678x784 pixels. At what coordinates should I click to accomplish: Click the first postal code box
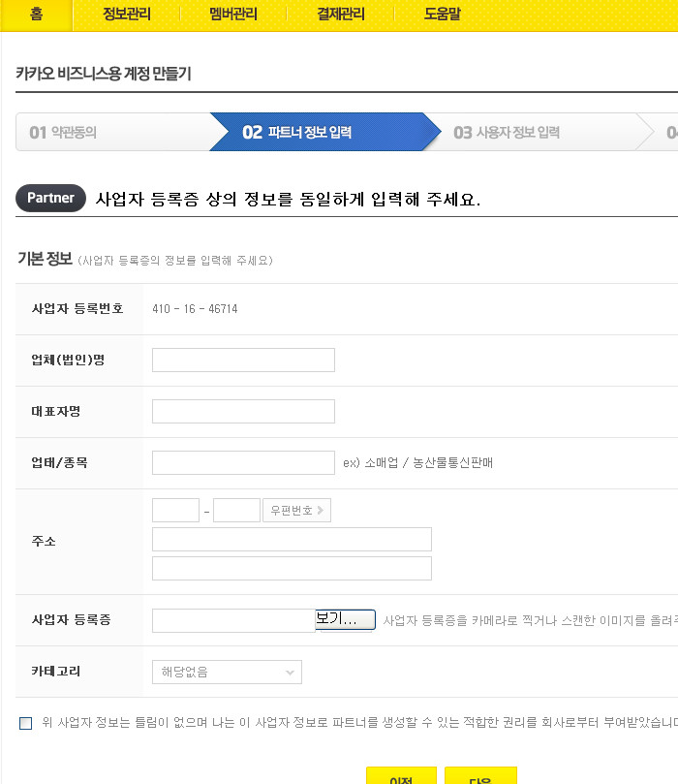click(176, 511)
